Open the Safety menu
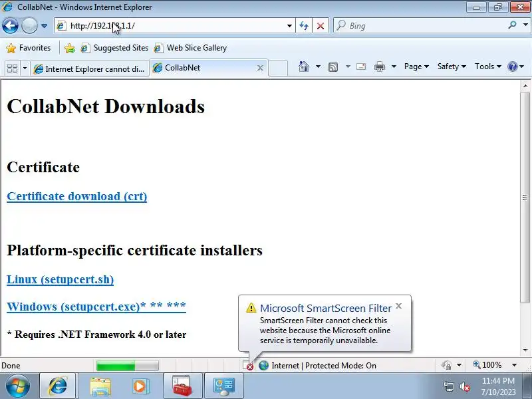Viewport: 532px width, 399px height. point(452,66)
